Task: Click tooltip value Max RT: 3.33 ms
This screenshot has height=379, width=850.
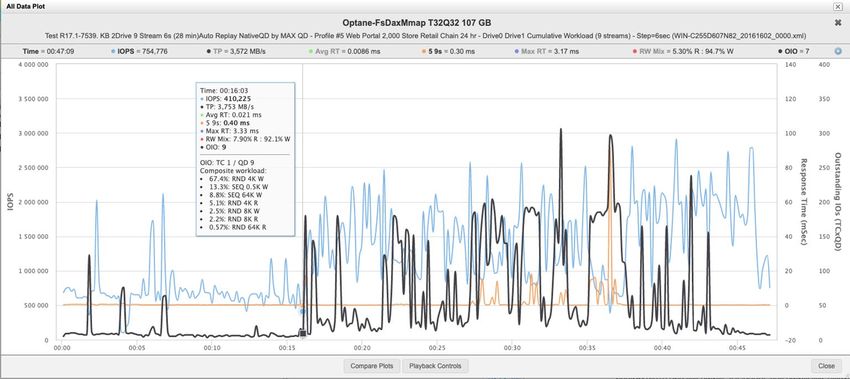Action: (x=230, y=131)
